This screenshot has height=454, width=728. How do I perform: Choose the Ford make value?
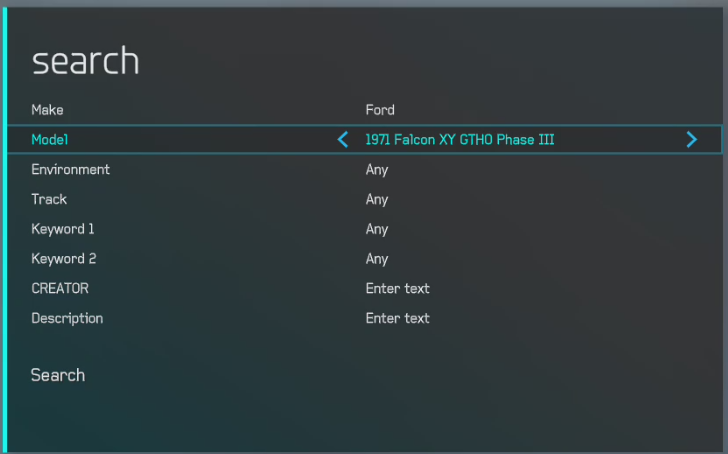coord(380,110)
